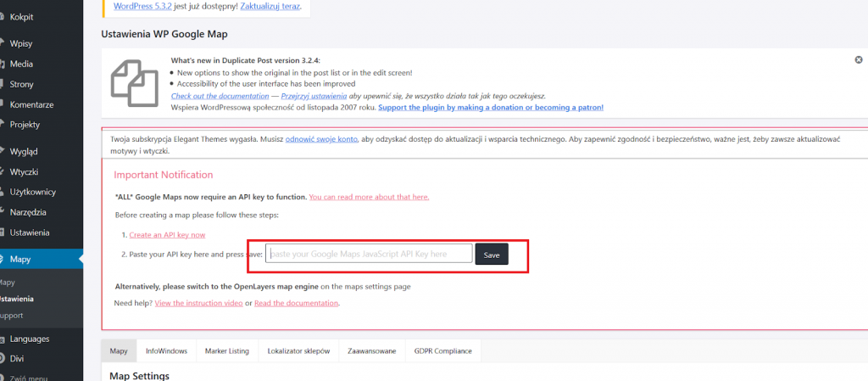Focus the Google Maps API key field

(369, 254)
